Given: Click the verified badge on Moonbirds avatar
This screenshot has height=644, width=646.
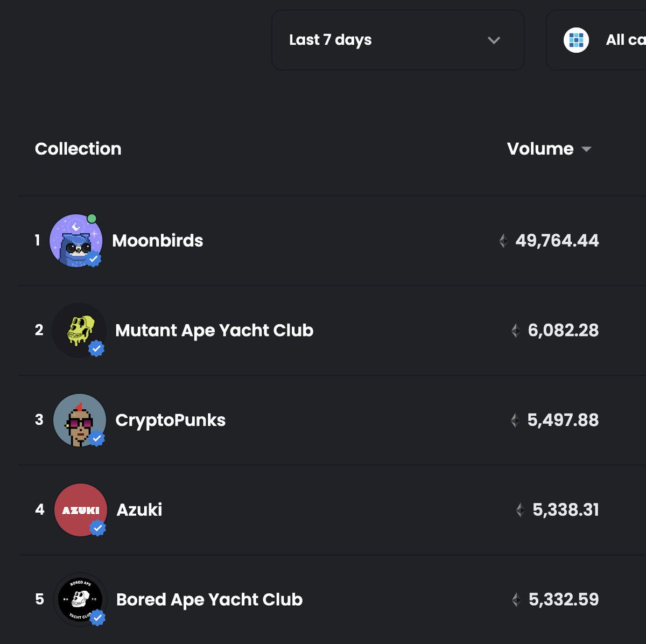Looking at the screenshot, I should click(x=94, y=259).
